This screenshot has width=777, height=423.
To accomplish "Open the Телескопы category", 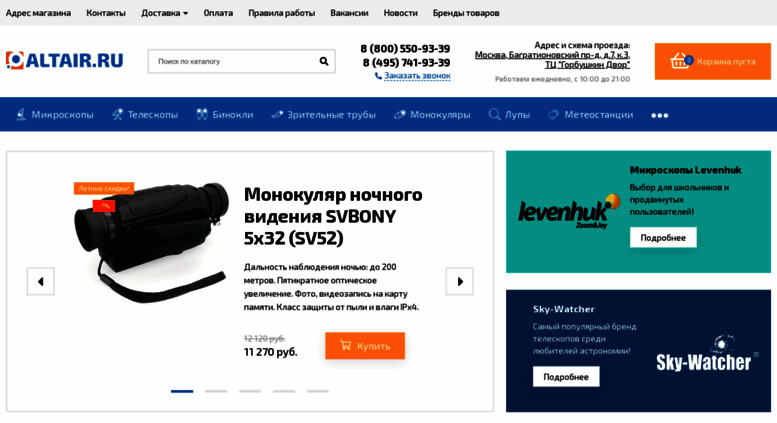I will 145,115.
